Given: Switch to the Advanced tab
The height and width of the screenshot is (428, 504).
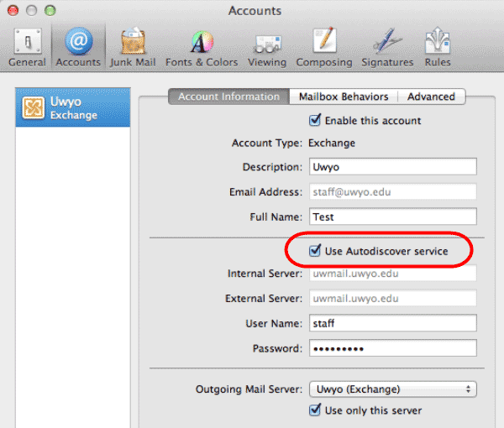Looking at the screenshot, I should (432, 97).
